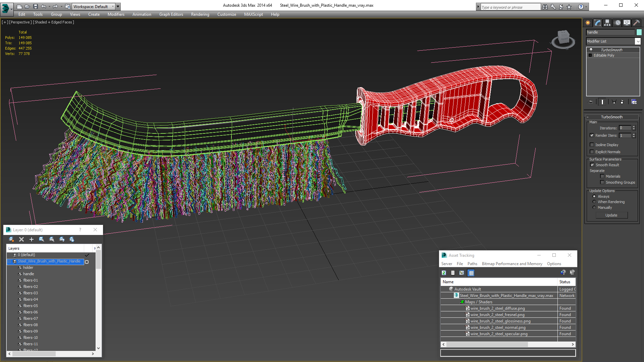
Task: Click the When Rendering radio button
Action: click(594, 201)
